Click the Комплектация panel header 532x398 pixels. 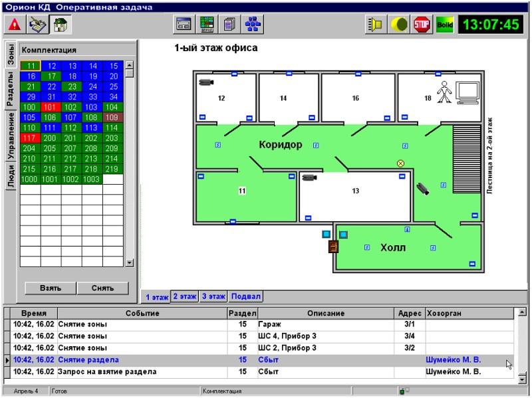(77, 50)
